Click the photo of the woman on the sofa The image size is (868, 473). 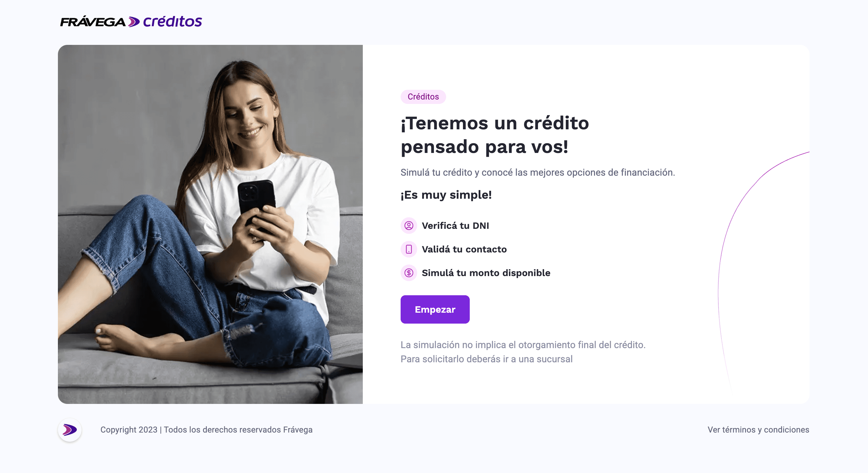[210, 224]
